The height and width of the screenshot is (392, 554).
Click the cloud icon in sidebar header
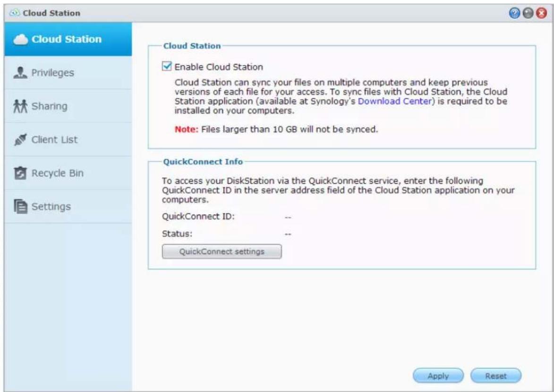coord(21,40)
